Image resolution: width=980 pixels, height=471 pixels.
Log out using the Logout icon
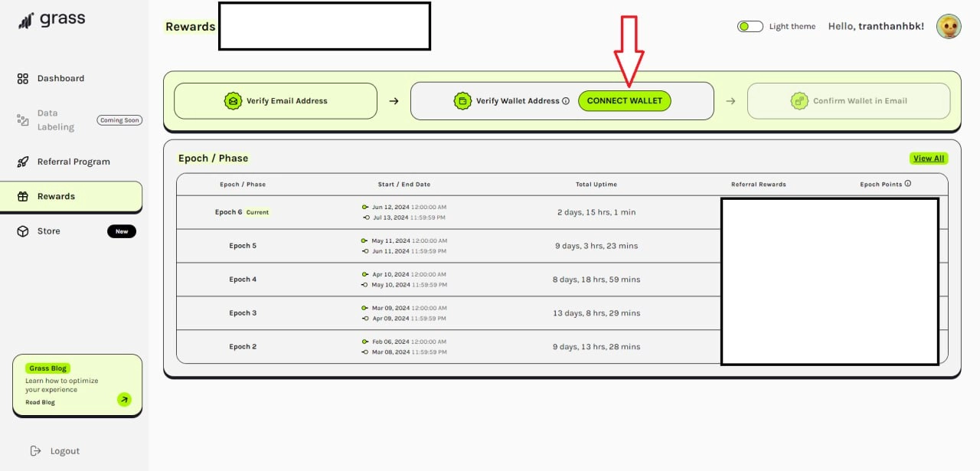pos(35,451)
